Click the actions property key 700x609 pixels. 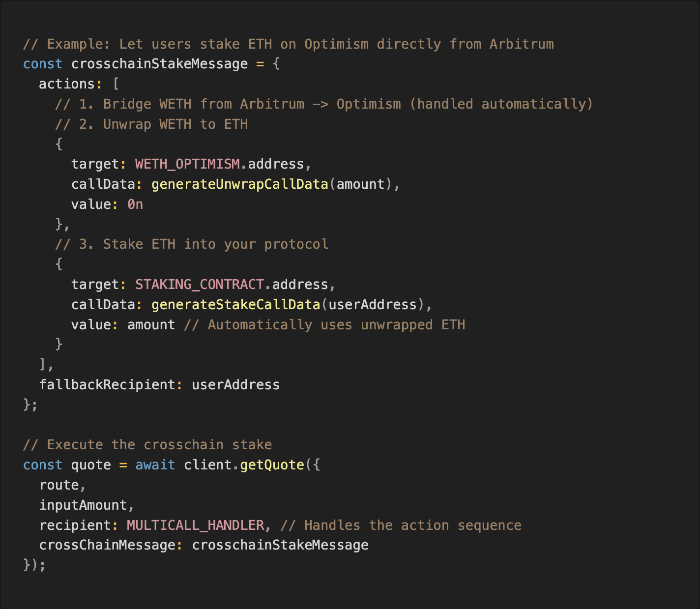(67, 84)
